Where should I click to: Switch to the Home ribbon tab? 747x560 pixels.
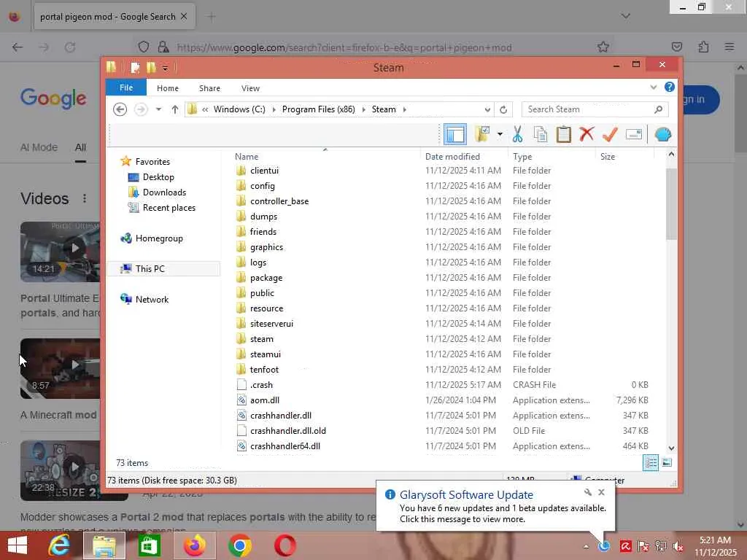168,88
